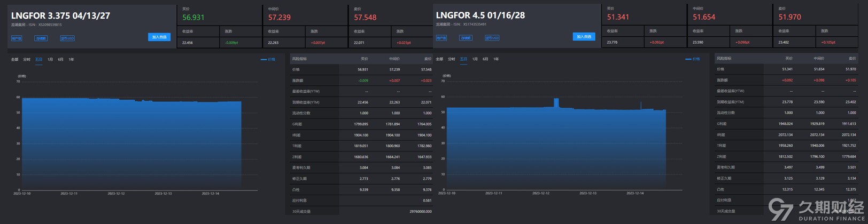
Task: Select 1年 tab on LNGFOR 3.375 chart
Action: [71, 60]
